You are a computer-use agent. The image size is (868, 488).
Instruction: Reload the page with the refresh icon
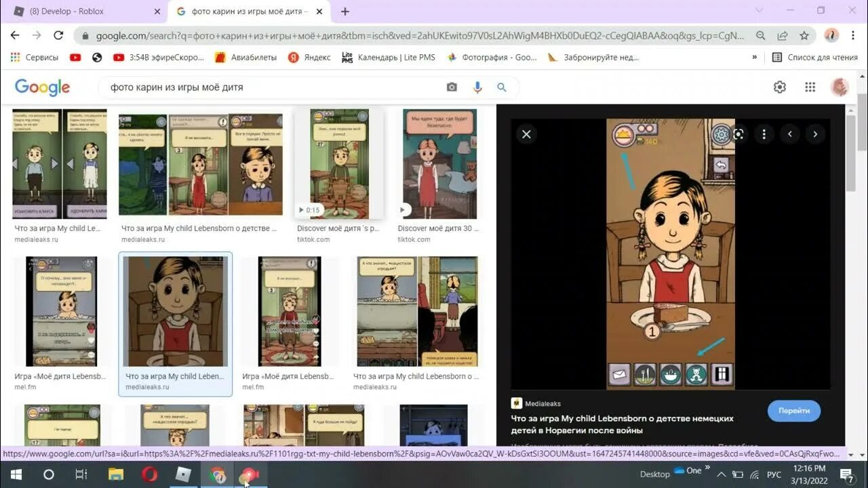58,35
